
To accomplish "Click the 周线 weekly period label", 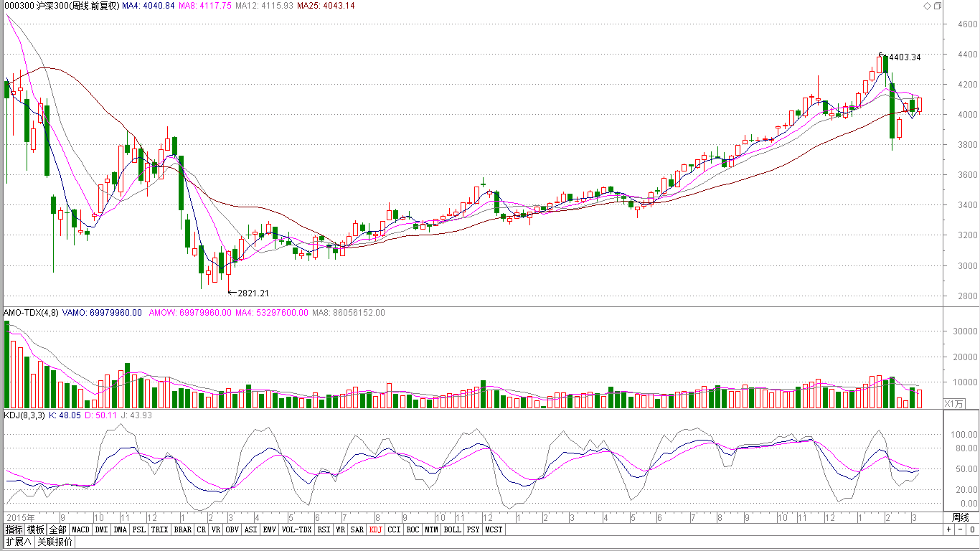I will (960, 517).
